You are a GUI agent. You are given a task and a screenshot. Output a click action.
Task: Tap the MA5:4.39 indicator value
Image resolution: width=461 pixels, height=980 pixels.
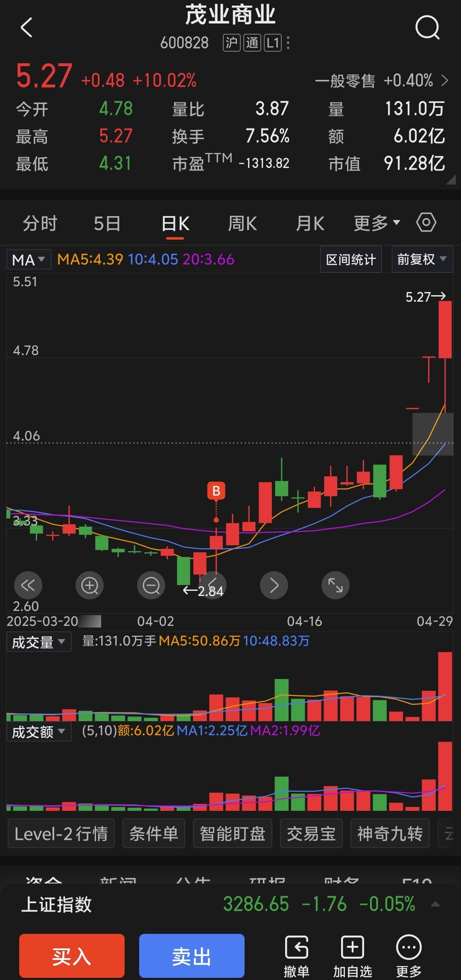click(90, 259)
